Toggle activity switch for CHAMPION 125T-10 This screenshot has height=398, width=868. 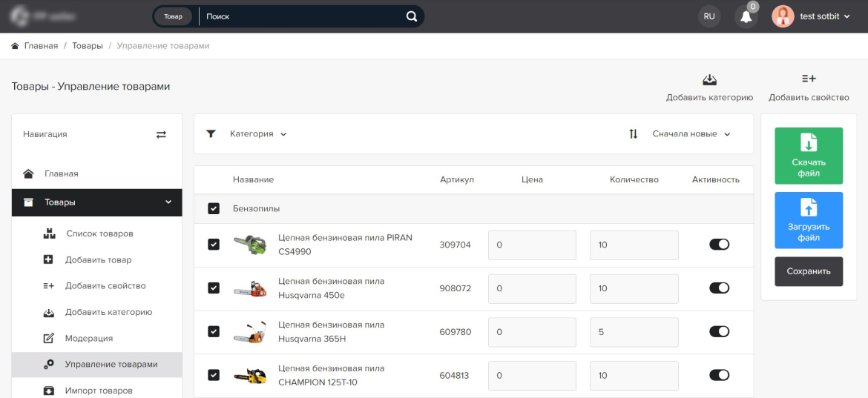[x=719, y=375]
